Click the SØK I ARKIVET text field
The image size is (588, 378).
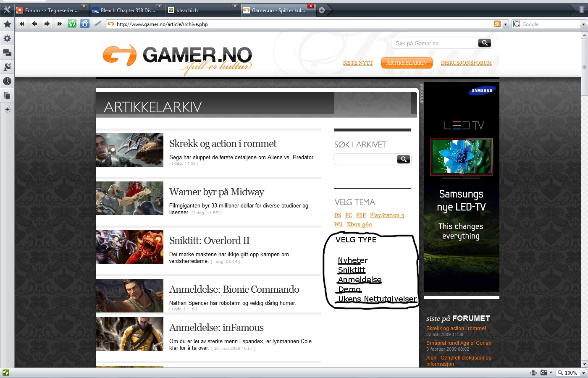pos(365,159)
